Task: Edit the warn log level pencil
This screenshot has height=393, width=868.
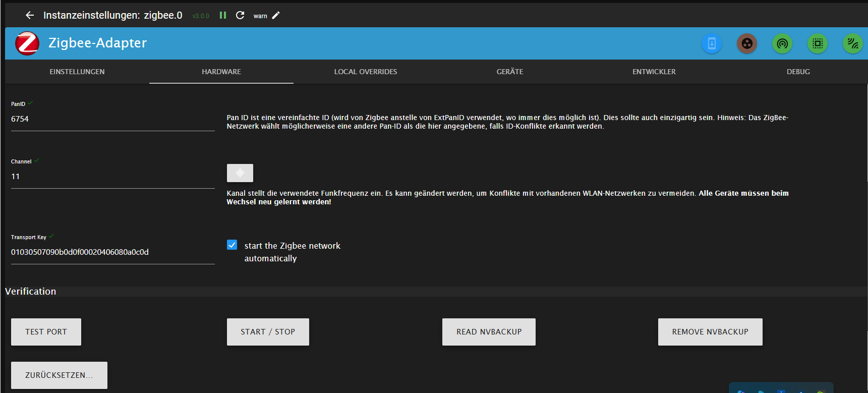Action: (276, 15)
